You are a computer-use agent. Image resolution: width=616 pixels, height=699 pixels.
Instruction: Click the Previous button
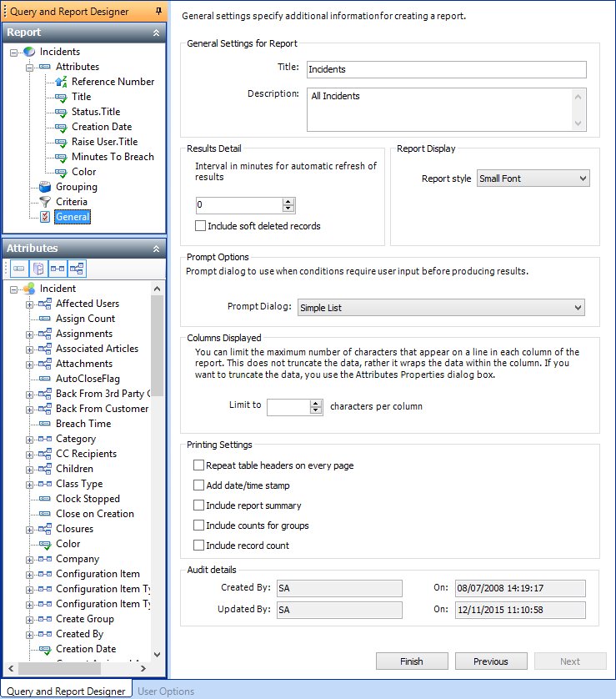pos(491,661)
